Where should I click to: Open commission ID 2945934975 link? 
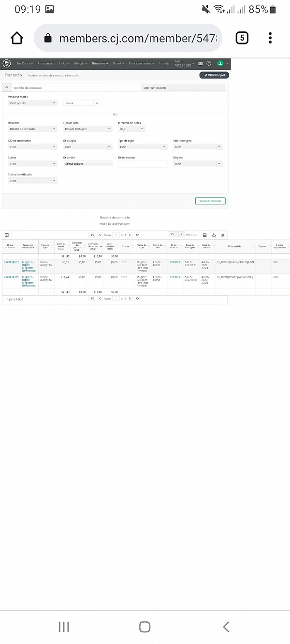coord(11,277)
